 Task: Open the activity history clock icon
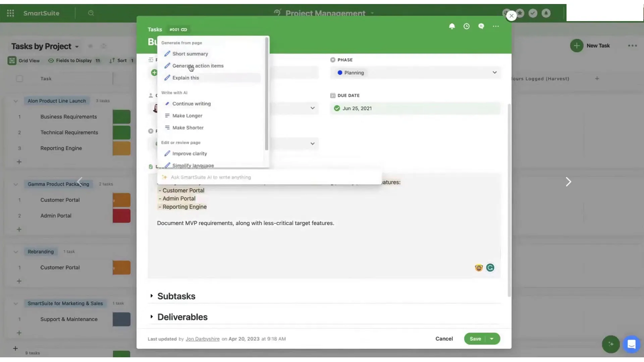467,26
